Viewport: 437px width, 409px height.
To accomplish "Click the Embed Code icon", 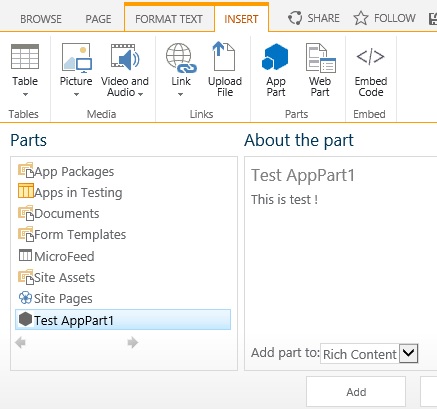I will [x=370, y=56].
